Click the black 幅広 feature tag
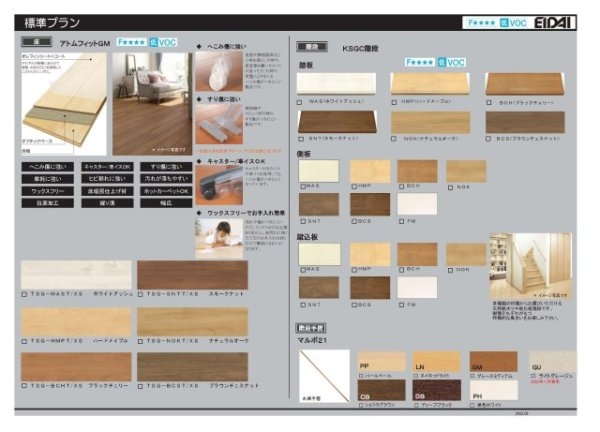The height and width of the screenshot is (432, 600). pyautogui.click(x=166, y=203)
